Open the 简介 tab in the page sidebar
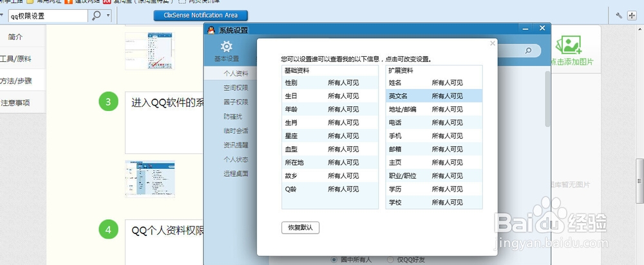The width and height of the screenshot is (644, 265). (x=15, y=37)
